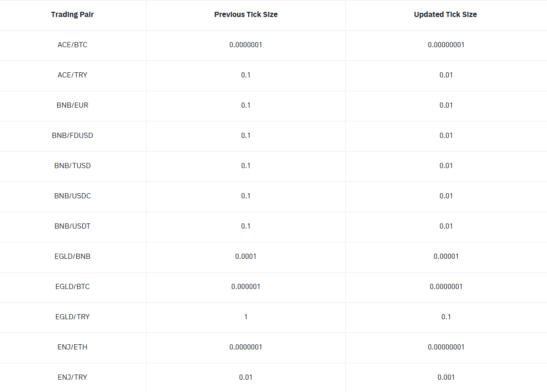
Task: Select the EGLD/BTC trading pair
Action: coord(72,287)
